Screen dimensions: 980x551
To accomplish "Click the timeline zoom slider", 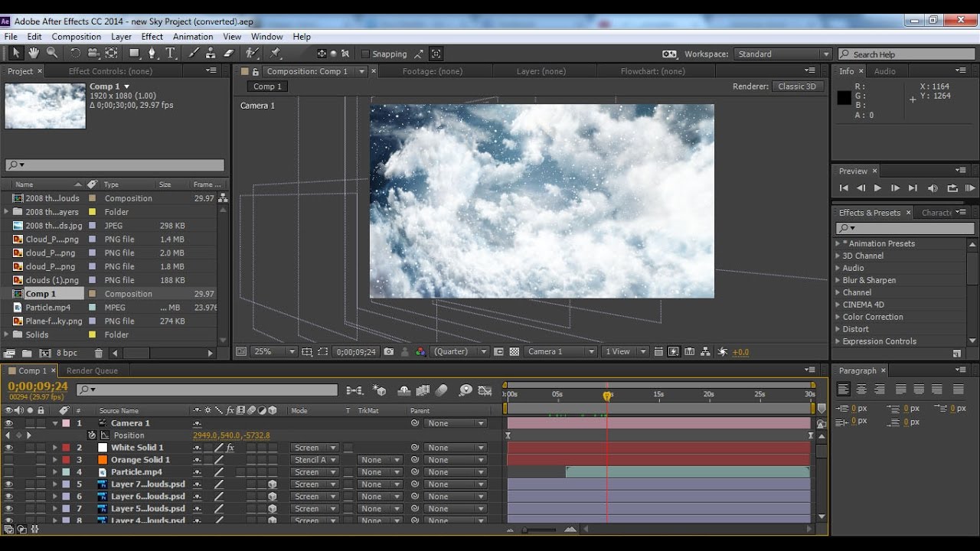I will click(x=540, y=529).
